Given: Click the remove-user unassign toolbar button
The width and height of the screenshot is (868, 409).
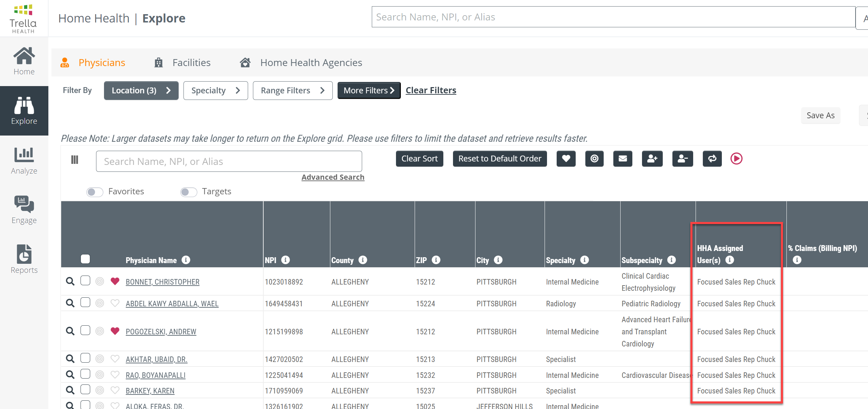Looking at the screenshot, I should point(683,159).
